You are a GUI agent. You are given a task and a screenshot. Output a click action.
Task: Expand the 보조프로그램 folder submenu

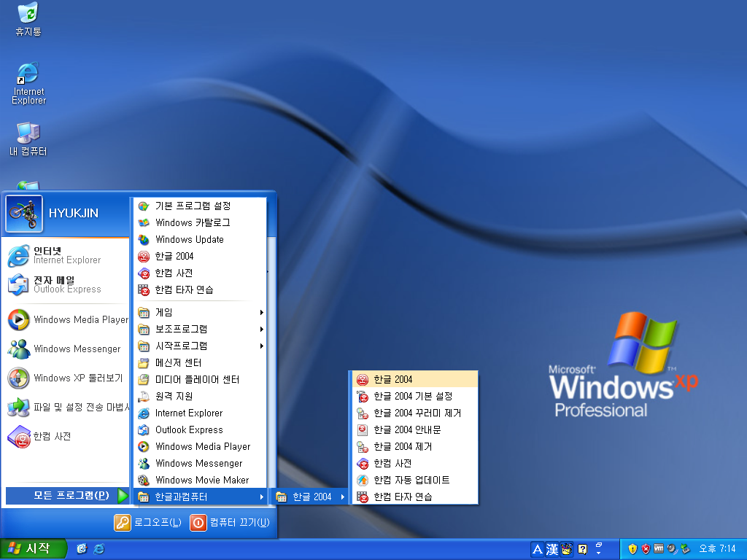click(200, 329)
